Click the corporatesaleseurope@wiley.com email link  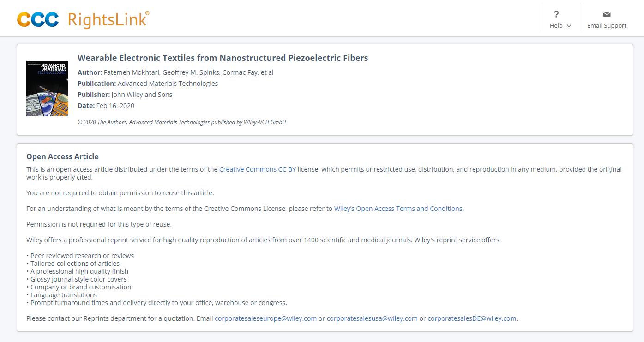(x=265, y=318)
